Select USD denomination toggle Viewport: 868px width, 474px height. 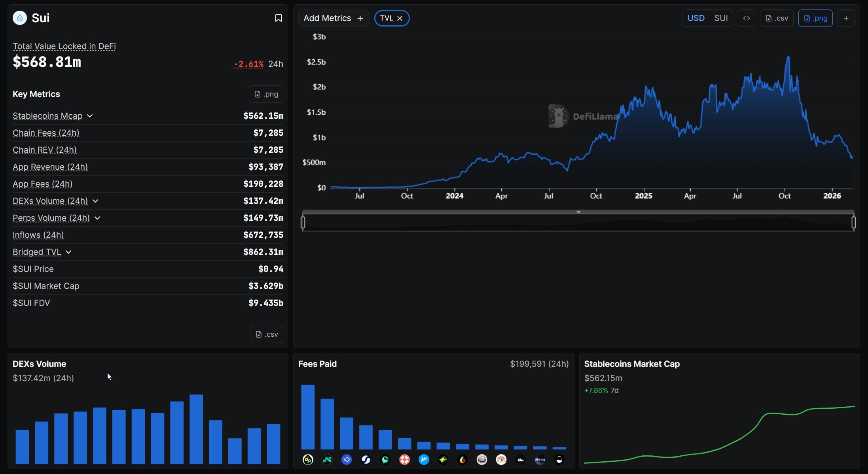tap(696, 18)
